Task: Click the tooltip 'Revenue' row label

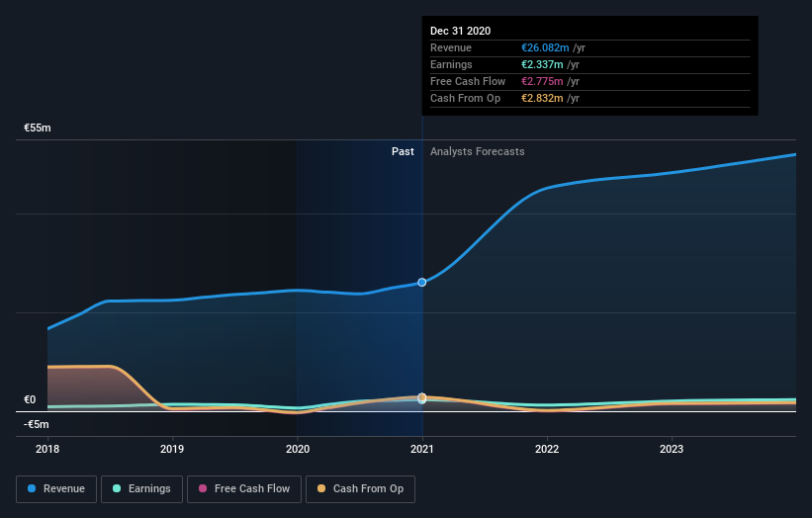Action: click(451, 47)
